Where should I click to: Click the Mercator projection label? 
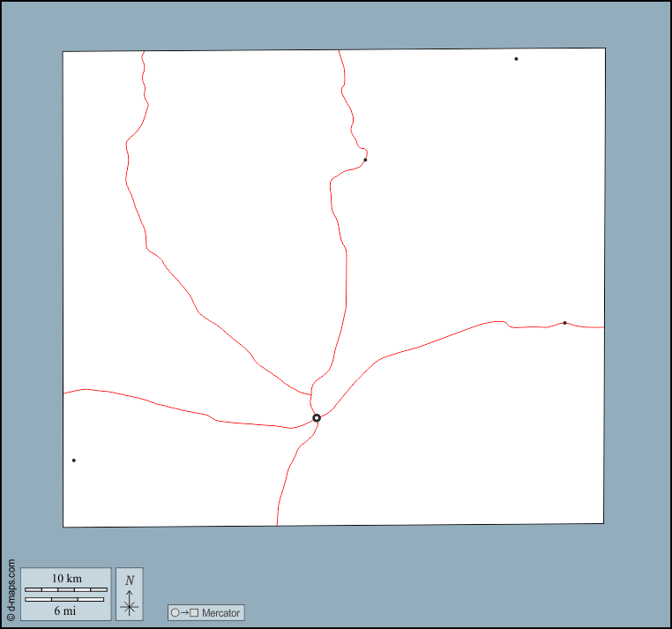220,612
